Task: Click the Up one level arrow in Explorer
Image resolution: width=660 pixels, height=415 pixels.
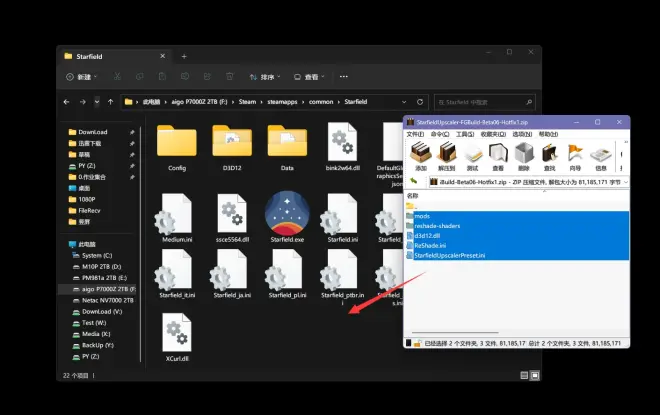Action: pos(110,102)
